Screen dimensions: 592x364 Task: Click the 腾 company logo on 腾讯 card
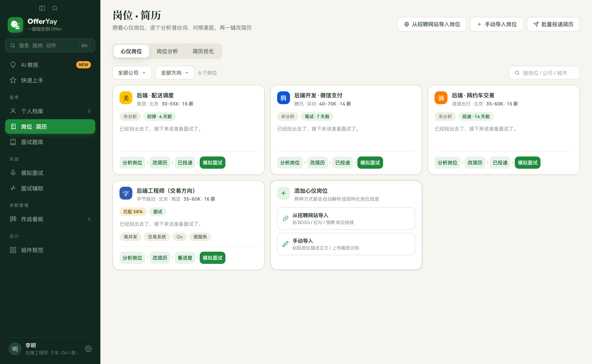[x=283, y=98]
